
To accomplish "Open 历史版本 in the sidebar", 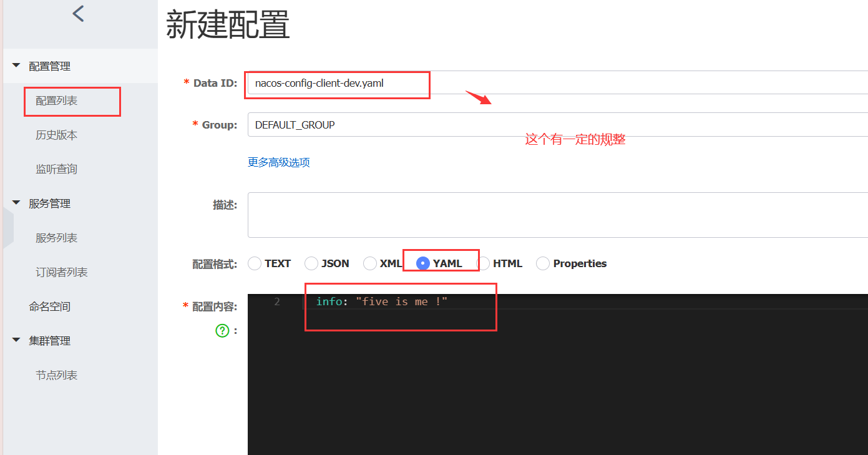I will click(57, 135).
